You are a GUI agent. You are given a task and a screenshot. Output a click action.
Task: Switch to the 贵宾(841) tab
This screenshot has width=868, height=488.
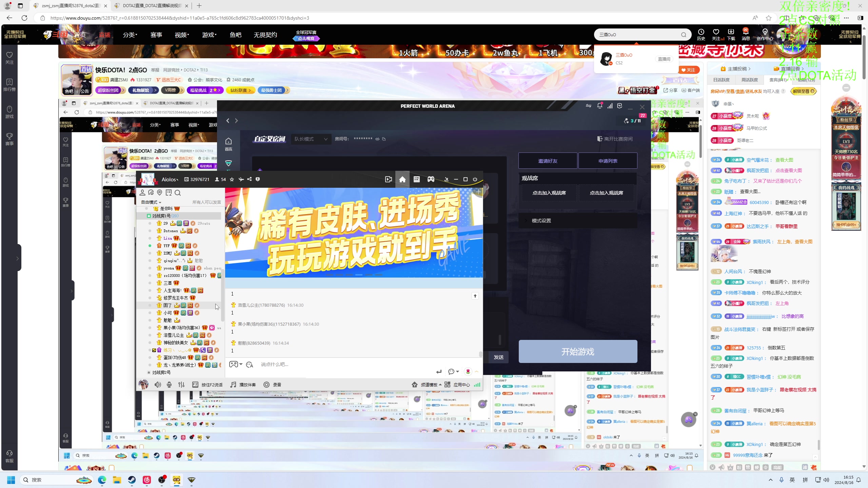778,80
